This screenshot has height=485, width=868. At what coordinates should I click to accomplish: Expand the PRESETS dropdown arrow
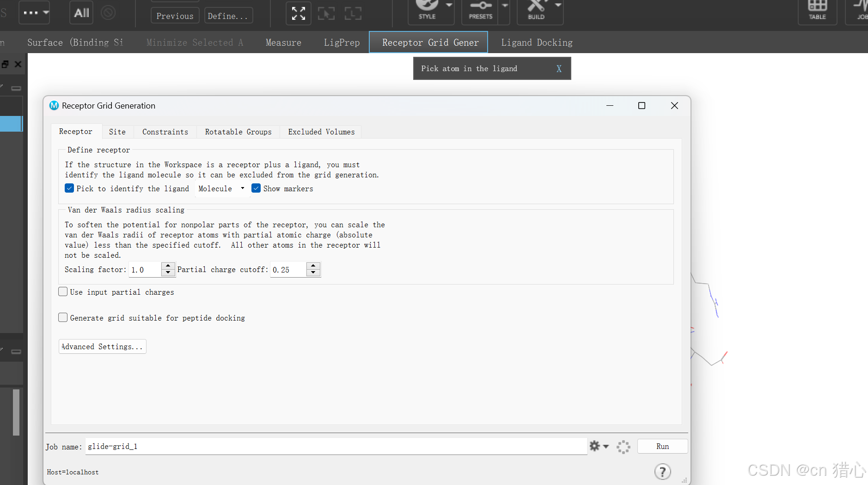[505, 5]
